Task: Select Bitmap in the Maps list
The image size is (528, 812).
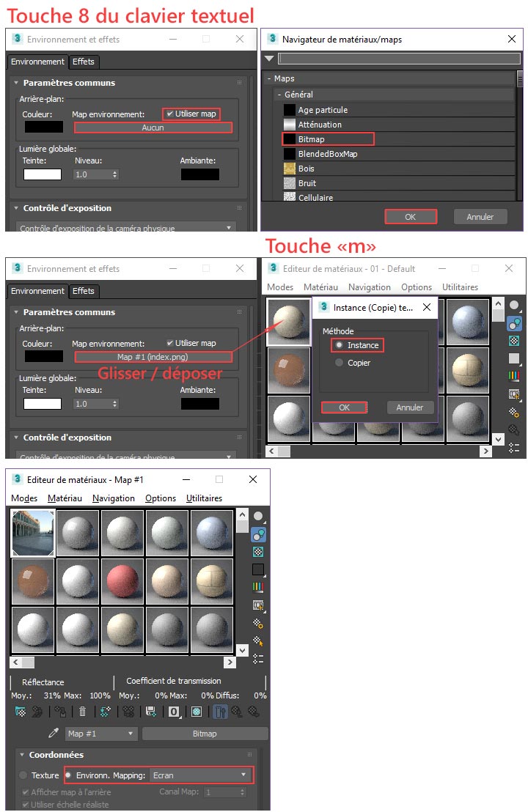Action: [328, 139]
